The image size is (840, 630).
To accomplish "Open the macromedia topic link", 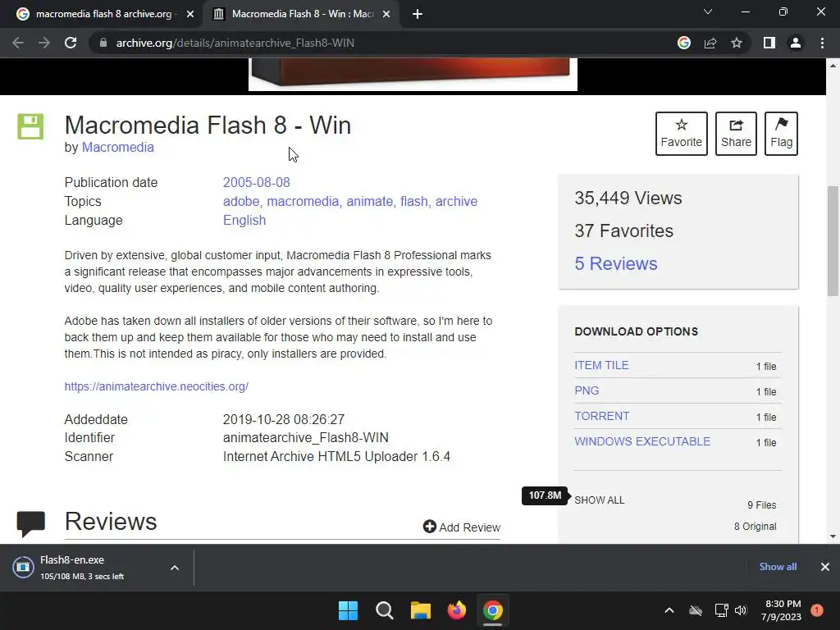I will (x=304, y=202).
